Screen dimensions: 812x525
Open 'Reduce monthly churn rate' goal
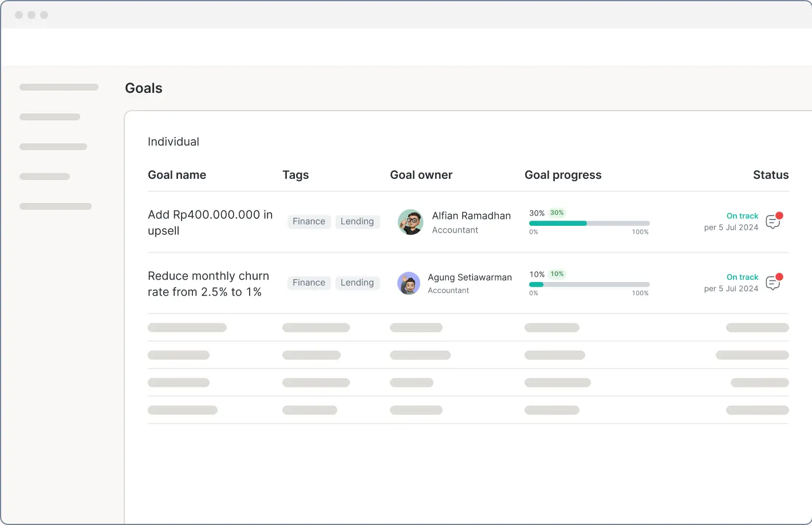pos(208,284)
